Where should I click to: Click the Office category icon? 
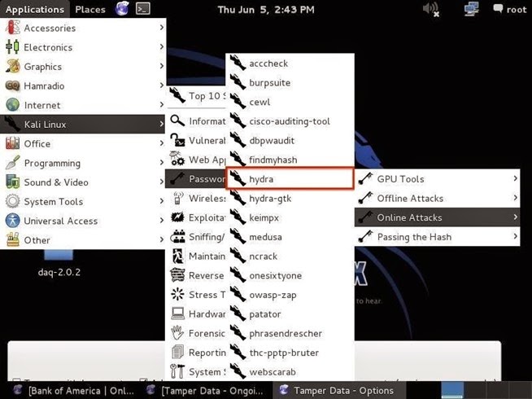point(12,143)
